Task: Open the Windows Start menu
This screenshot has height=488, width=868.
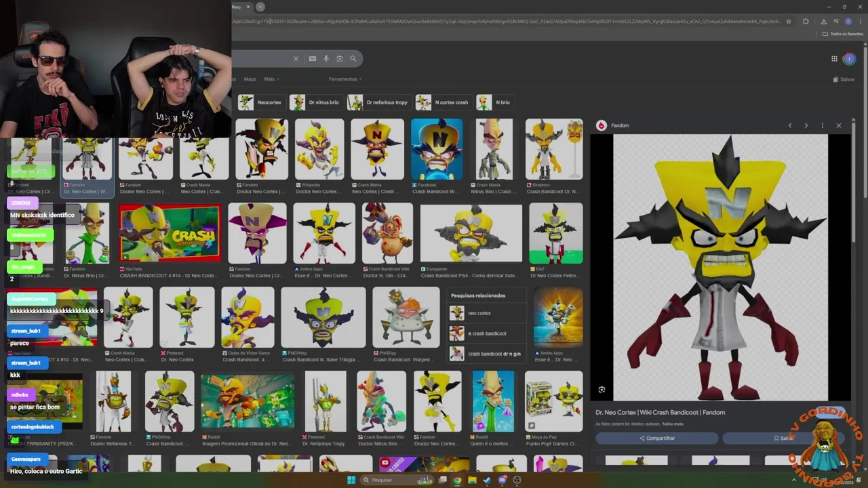Action: 351,480
